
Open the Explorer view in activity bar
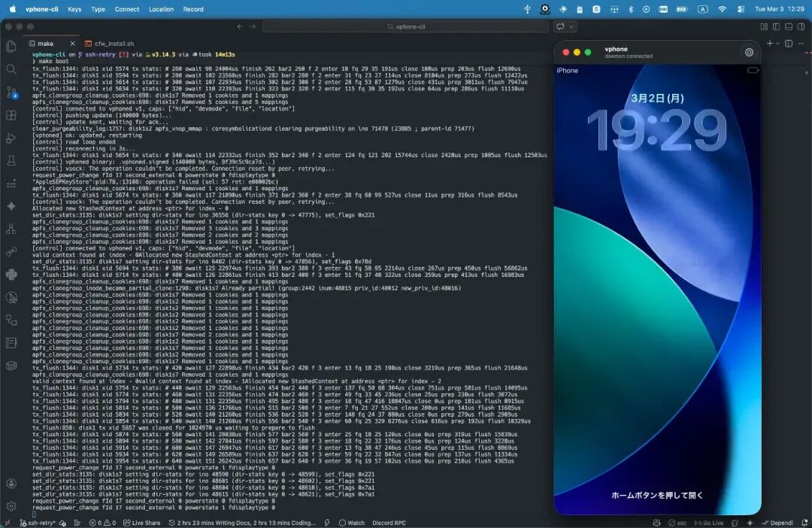[x=11, y=46]
